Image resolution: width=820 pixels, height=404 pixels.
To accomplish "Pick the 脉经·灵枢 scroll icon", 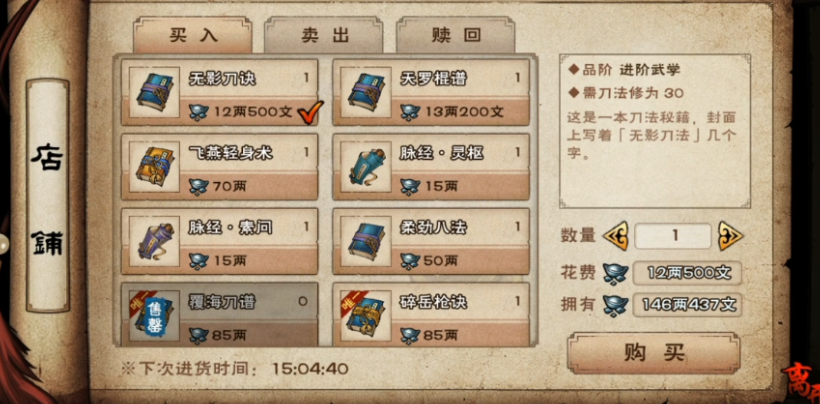I will [x=362, y=166].
